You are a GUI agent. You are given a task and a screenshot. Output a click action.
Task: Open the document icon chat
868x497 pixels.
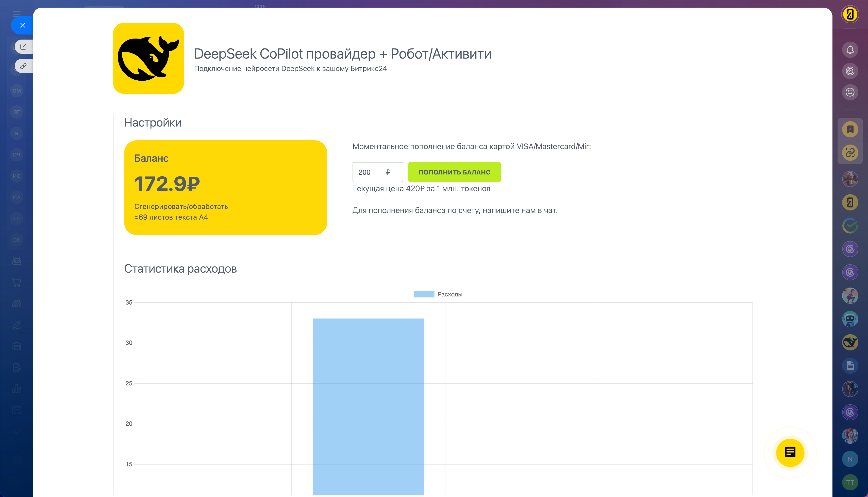pyautogui.click(x=850, y=366)
